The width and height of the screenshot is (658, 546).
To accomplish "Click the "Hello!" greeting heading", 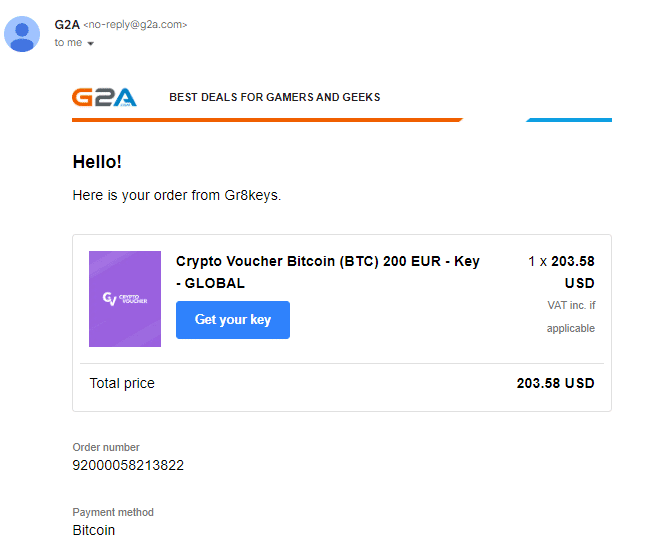I will click(x=98, y=162).
